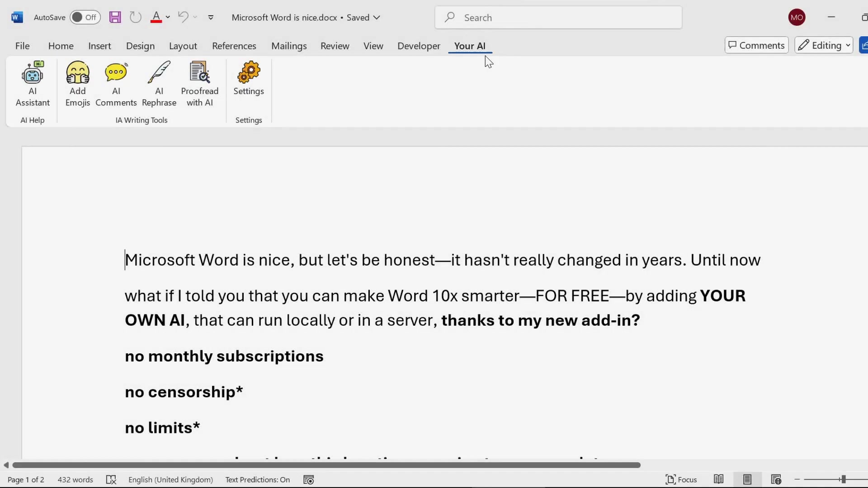
Task: Open the Mailings tab
Action: (289, 46)
